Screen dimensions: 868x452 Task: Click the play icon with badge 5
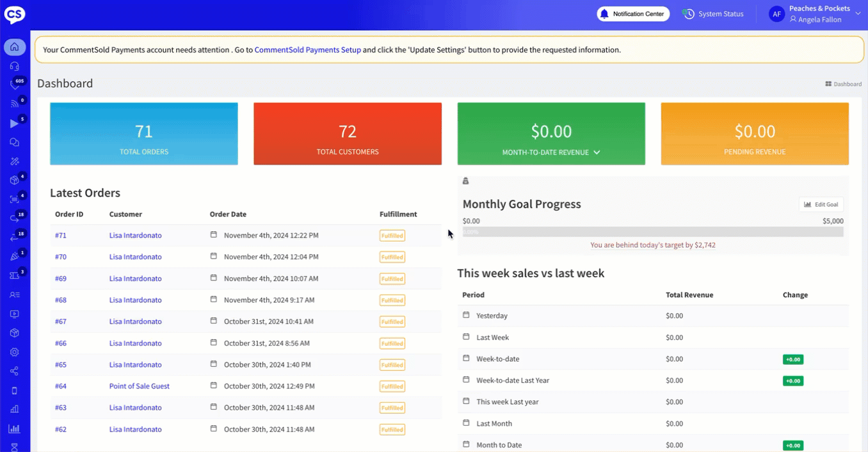(15, 123)
